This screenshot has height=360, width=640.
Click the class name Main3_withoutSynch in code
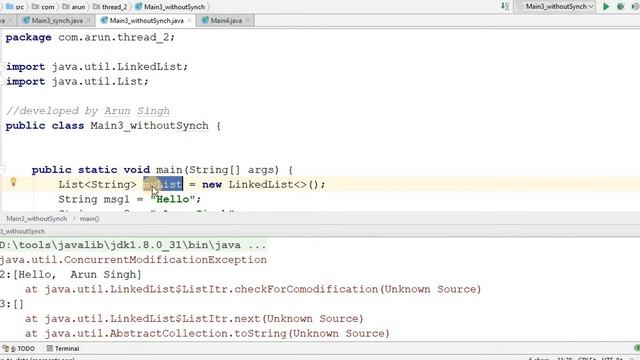point(149,126)
